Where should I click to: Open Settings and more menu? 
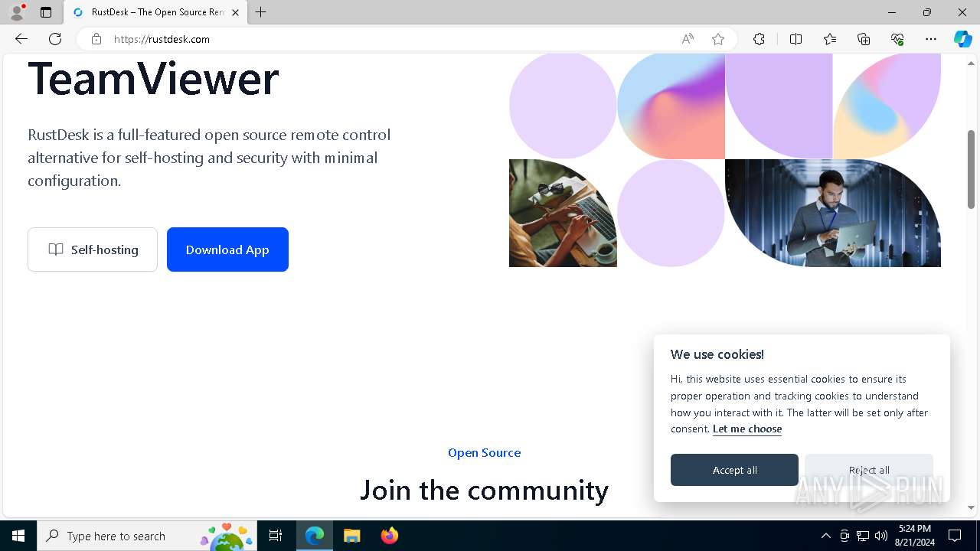(931, 39)
